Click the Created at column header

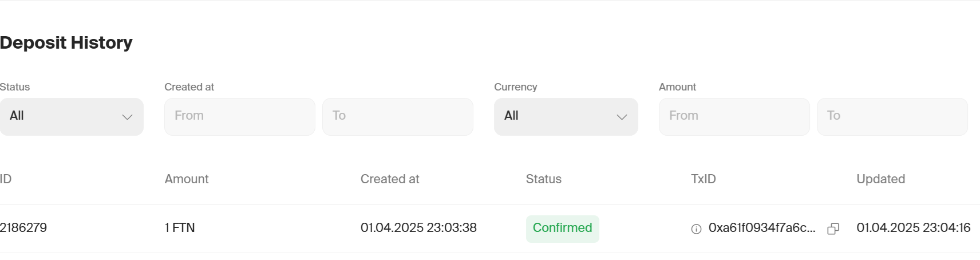pos(390,179)
